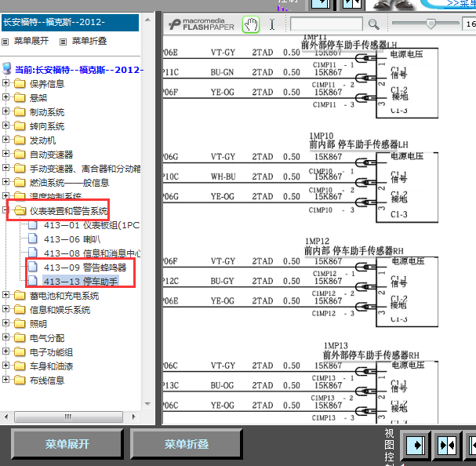Click the 前外部停车助手传感器RH label
This screenshot has width=476, height=466.
click(x=371, y=355)
